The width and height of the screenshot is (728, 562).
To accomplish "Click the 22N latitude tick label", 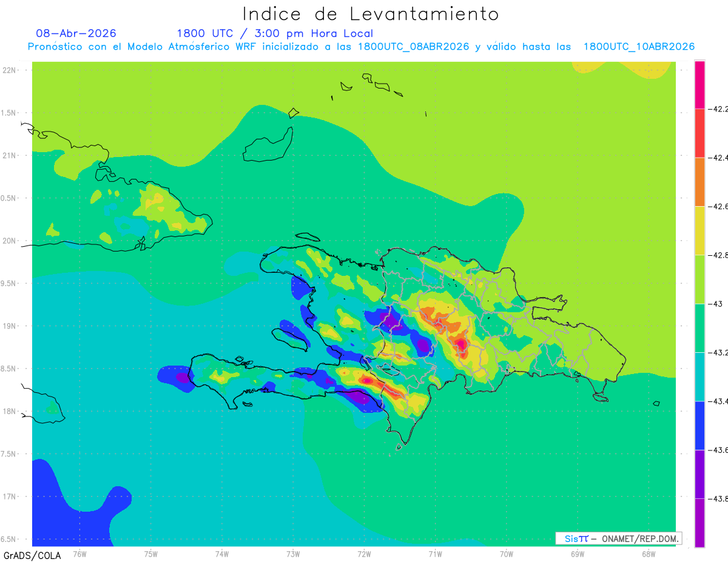I will [x=10, y=70].
